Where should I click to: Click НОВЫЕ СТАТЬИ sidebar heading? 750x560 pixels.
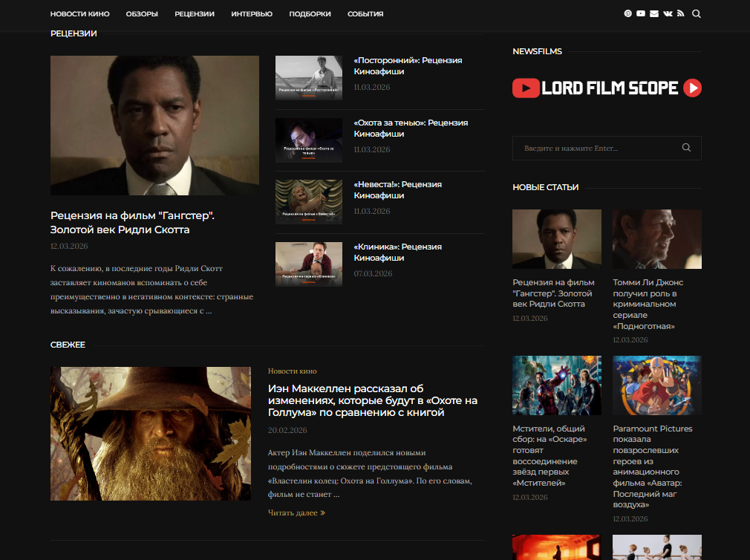click(545, 187)
